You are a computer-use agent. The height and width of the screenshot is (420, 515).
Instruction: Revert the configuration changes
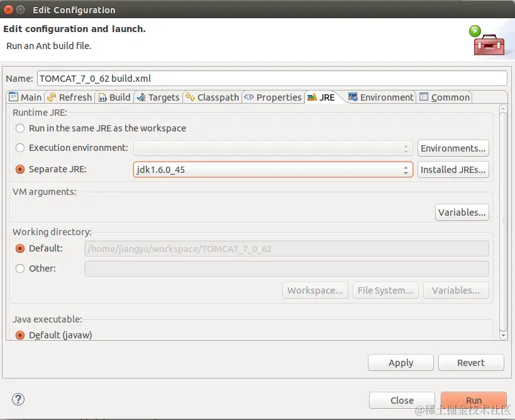[x=471, y=363]
